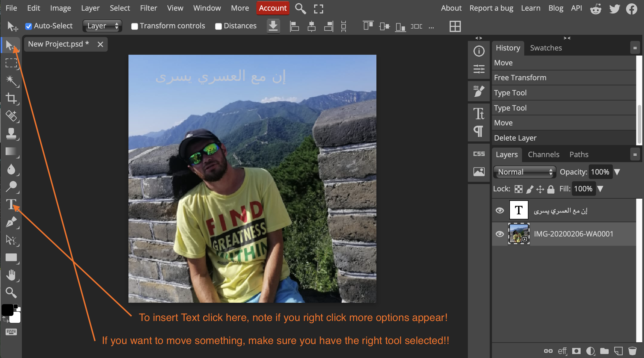Viewport: 644px width, 358px height.
Task: Select the Rectangle Select tool
Action: (x=11, y=63)
